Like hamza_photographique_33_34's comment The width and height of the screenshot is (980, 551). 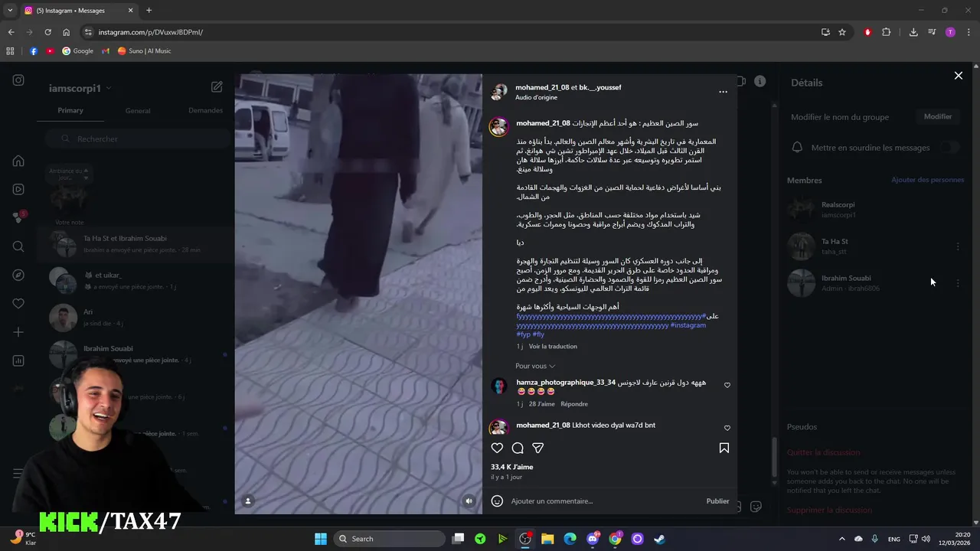click(x=727, y=385)
